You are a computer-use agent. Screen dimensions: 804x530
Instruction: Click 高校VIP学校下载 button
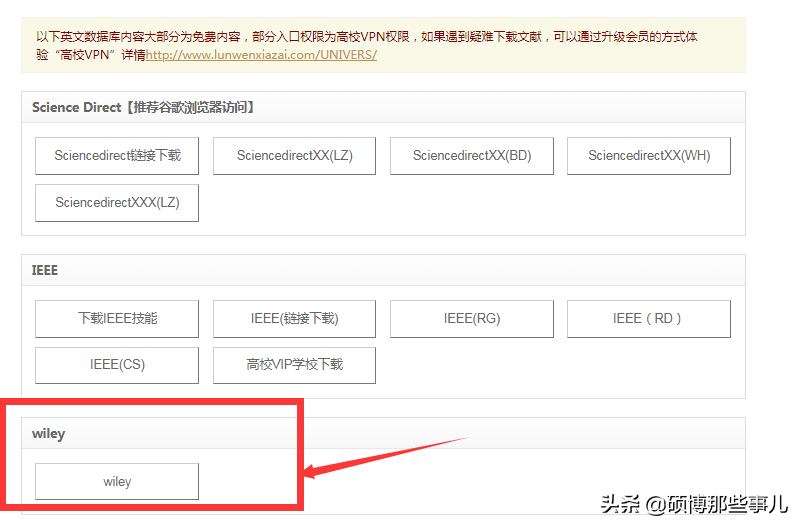click(x=294, y=365)
